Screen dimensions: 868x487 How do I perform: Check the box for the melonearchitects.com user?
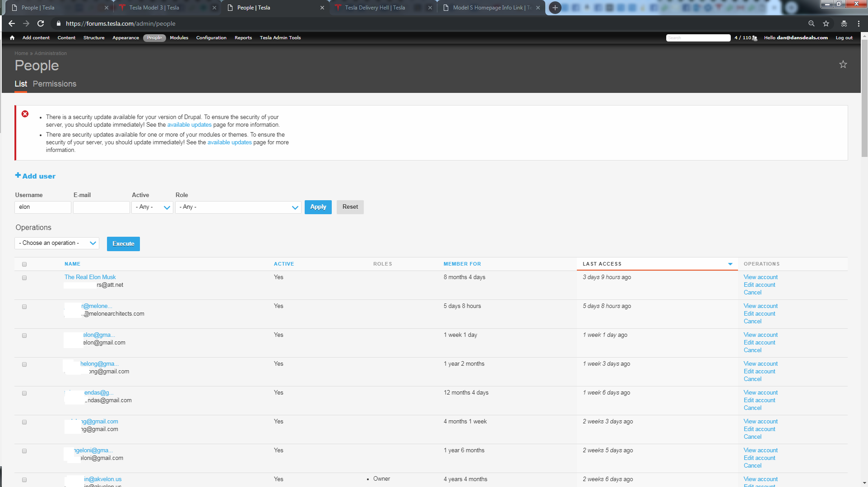(x=24, y=307)
